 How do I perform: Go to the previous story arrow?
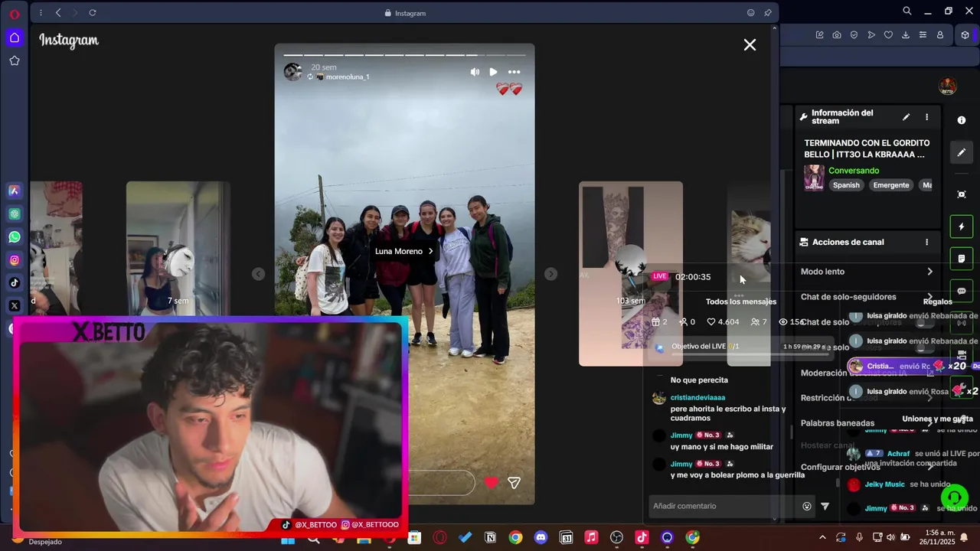[x=259, y=274]
